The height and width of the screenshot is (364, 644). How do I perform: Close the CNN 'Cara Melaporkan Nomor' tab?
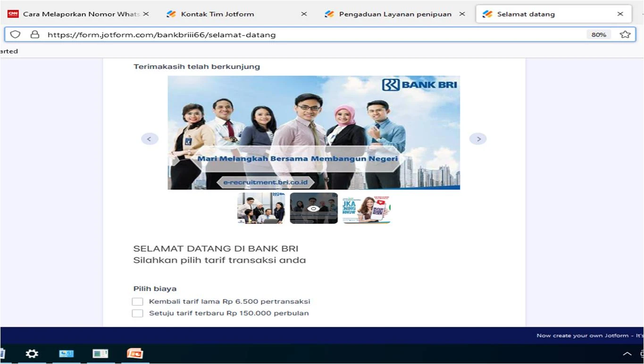point(146,14)
